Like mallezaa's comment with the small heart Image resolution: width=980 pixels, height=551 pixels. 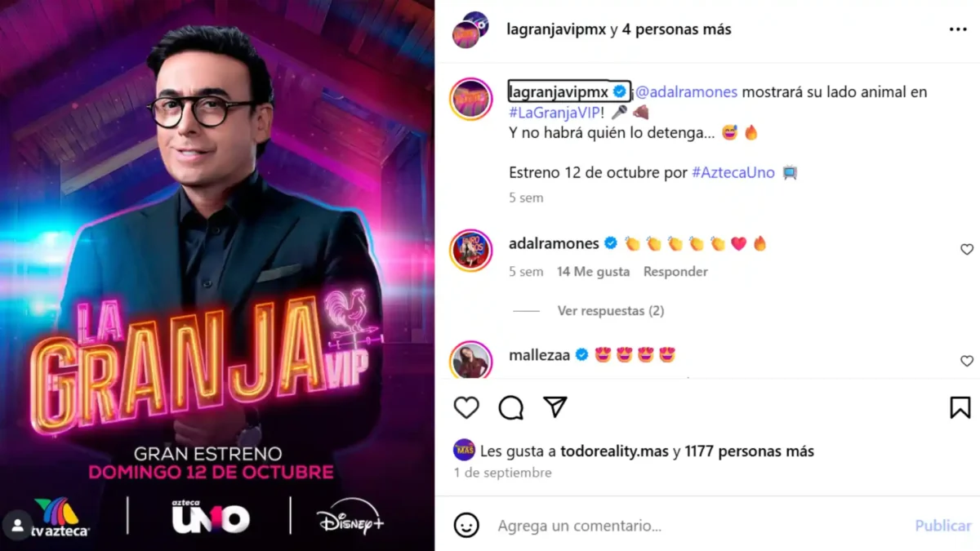coord(967,361)
